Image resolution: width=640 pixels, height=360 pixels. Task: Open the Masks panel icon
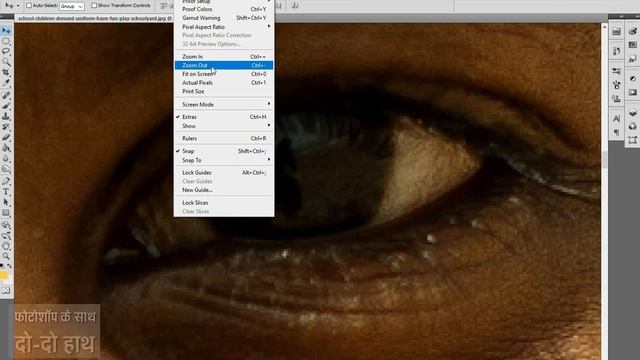633,92
